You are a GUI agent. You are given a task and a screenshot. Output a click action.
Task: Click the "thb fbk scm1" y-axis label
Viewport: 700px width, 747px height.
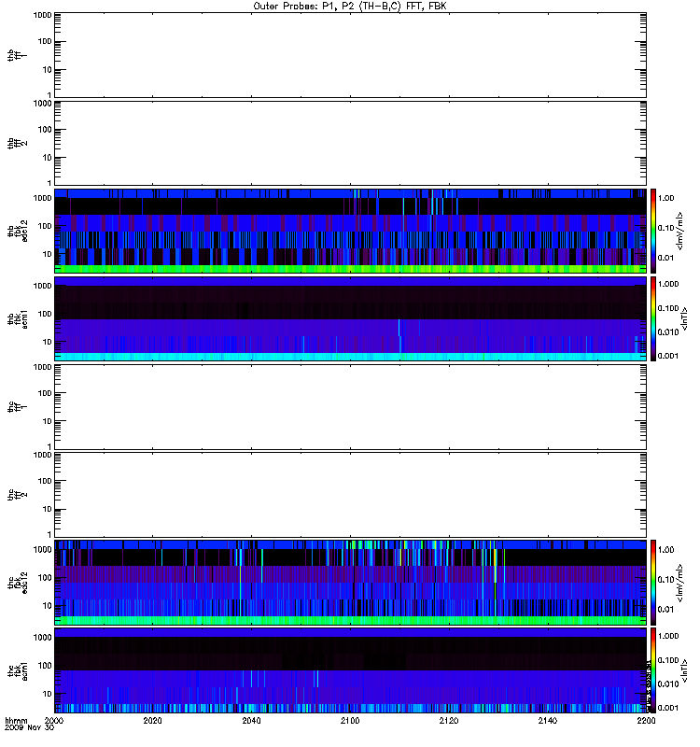[18, 318]
